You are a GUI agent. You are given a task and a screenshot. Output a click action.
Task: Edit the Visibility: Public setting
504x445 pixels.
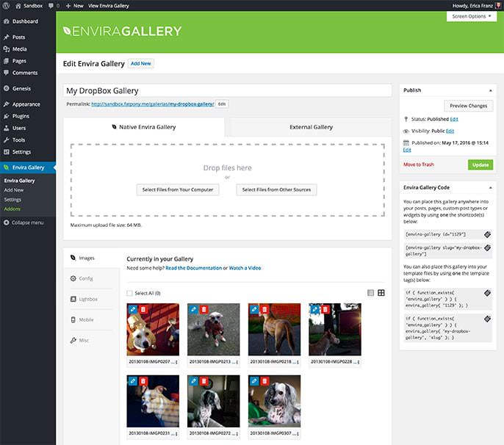(450, 131)
